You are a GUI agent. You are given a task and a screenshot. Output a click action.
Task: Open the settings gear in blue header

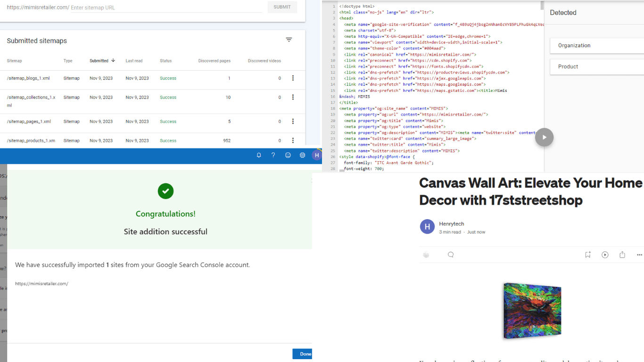[303, 155]
